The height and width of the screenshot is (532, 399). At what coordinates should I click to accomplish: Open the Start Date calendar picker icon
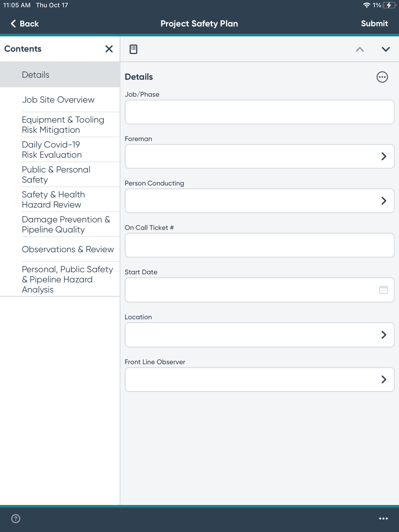[383, 290]
